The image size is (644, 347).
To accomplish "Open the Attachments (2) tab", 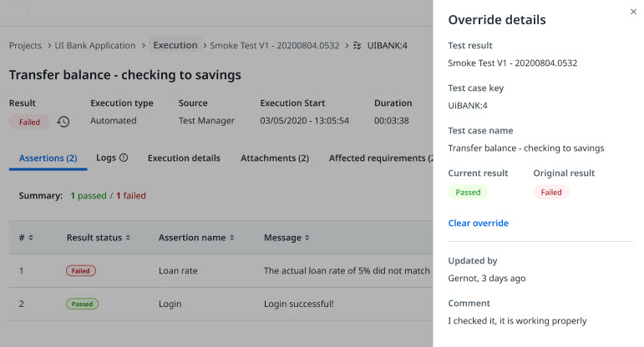I will click(274, 158).
